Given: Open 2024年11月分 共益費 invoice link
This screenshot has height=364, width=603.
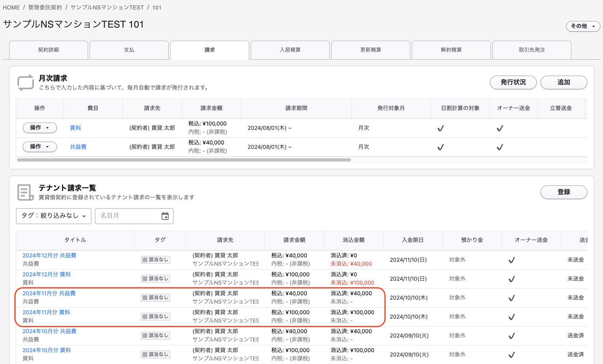Looking at the screenshot, I should click(49, 293).
